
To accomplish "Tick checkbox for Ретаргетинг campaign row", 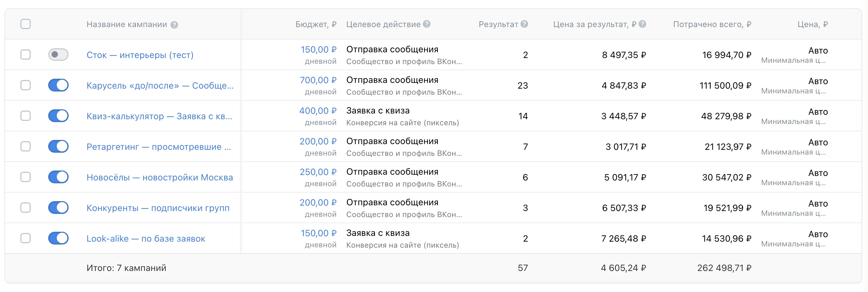I will [x=26, y=147].
